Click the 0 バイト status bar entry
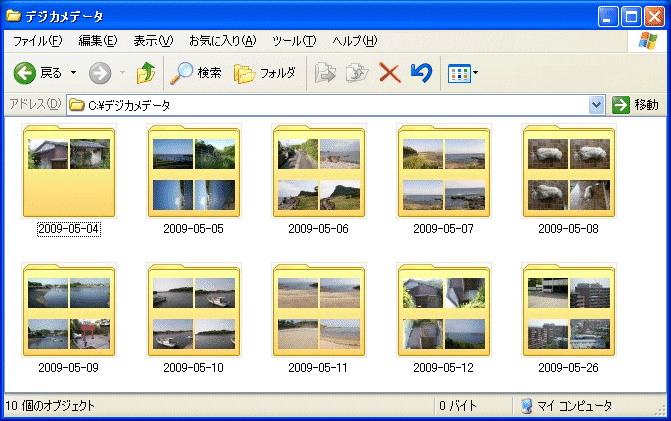The height and width of the screenshot is (421, 671). [x=457, y=406]
